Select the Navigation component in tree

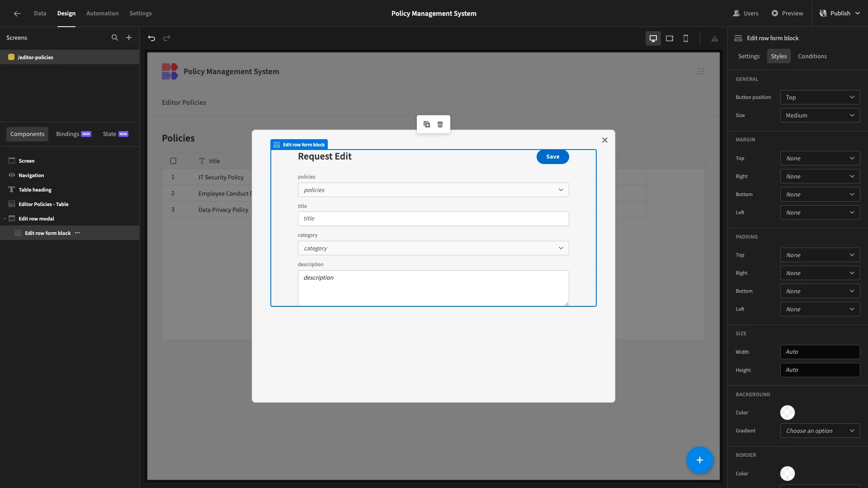point(70,175)
